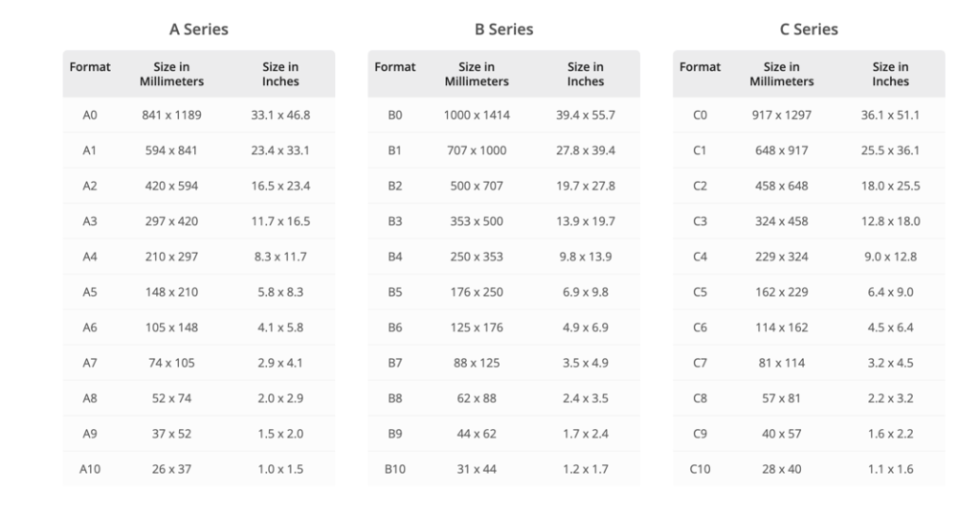Click the 8.3 x 11.7 inches value
980x518 pixels.
coord(280,257)
